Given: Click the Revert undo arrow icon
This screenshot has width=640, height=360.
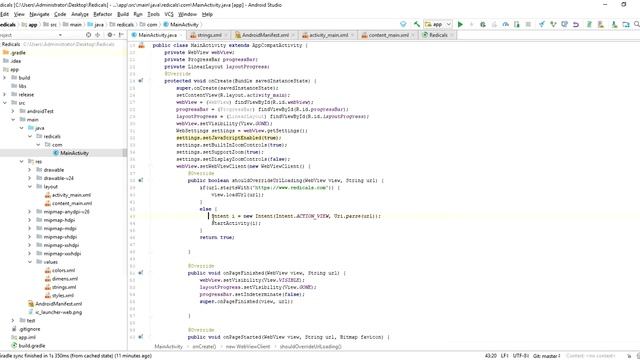Looking at the screenshot, I should click(x=576, y=24).
